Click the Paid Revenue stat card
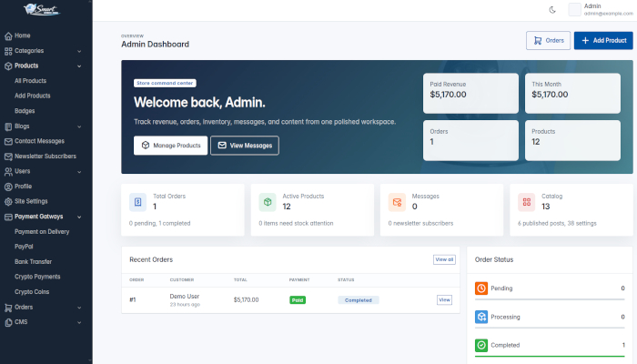The image size is (637, 364). pos(470,93)
